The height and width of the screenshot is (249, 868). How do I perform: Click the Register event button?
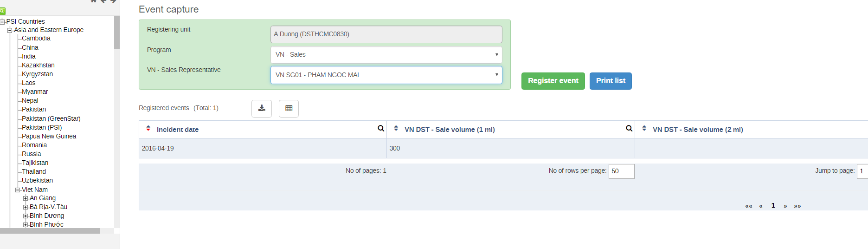pyautogui.click(x=553, y=81)
